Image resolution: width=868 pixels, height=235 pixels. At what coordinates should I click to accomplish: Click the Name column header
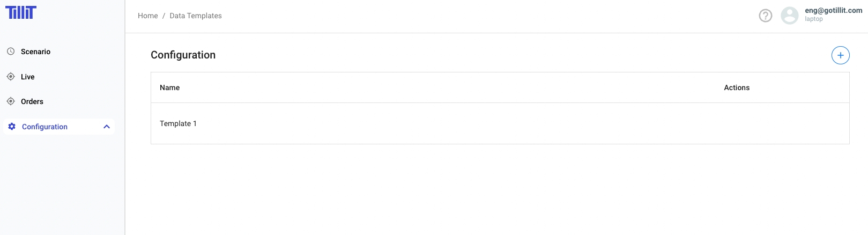click(x=169, y=87)
